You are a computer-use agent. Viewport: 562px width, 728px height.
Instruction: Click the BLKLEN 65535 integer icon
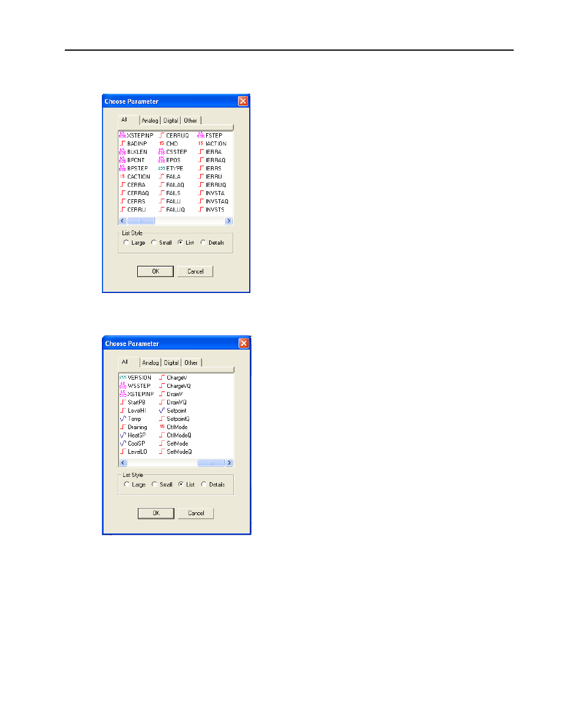[x=123, y=151]
